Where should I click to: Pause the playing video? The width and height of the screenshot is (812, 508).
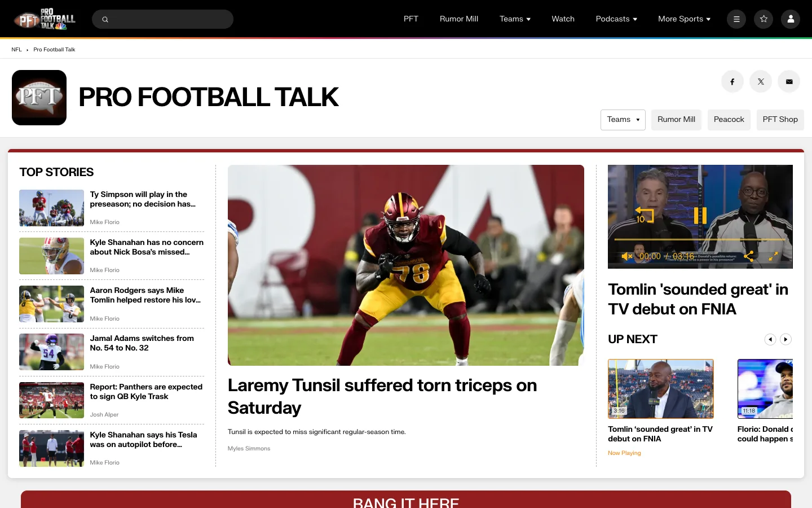(700, 215)
